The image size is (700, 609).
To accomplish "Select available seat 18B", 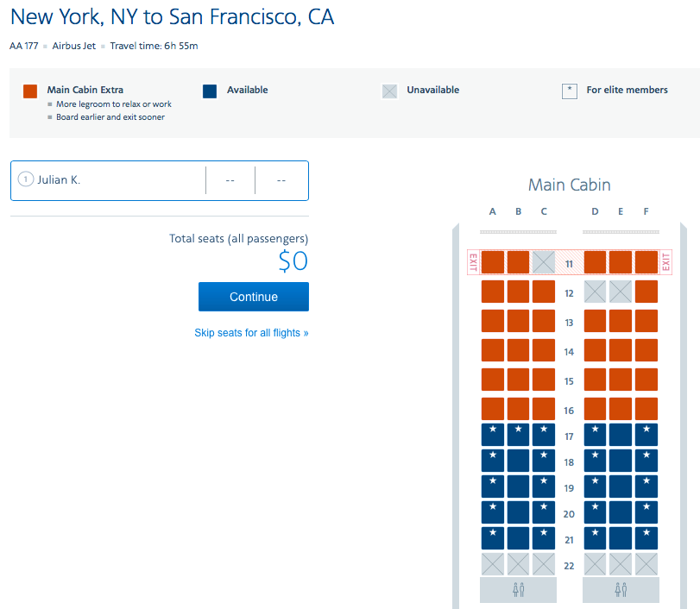I will (518, 461).
